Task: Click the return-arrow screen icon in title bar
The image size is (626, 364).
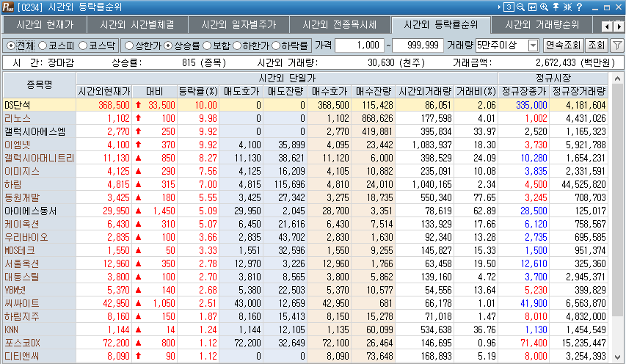Action: (532, 7)
